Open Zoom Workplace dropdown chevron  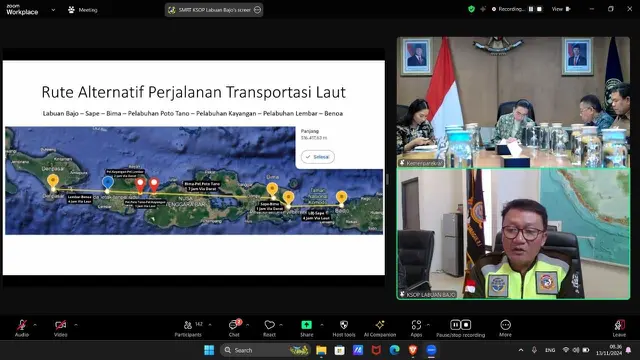[x=53, y=10]
